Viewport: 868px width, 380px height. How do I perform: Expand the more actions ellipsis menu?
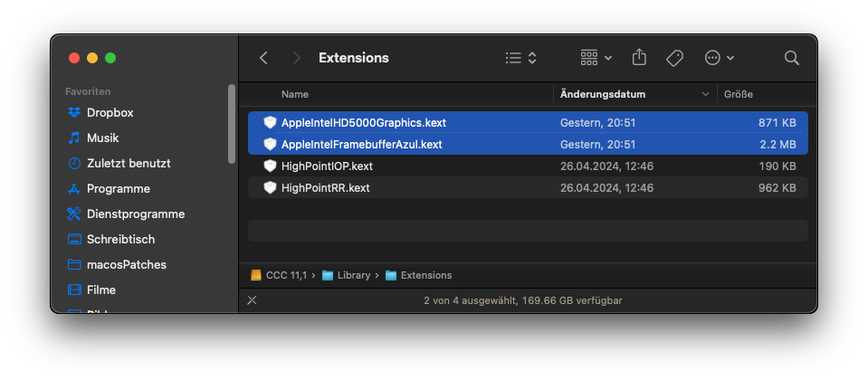[x=719, y=58]
